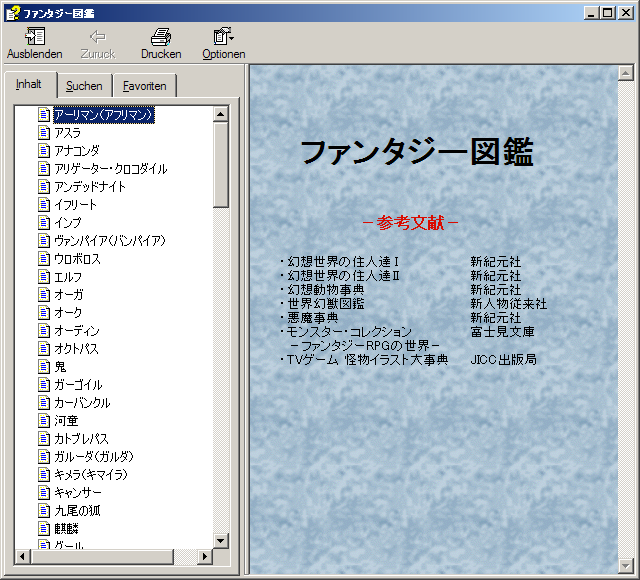Click the document icon beside キャンサー

[44, 493]
